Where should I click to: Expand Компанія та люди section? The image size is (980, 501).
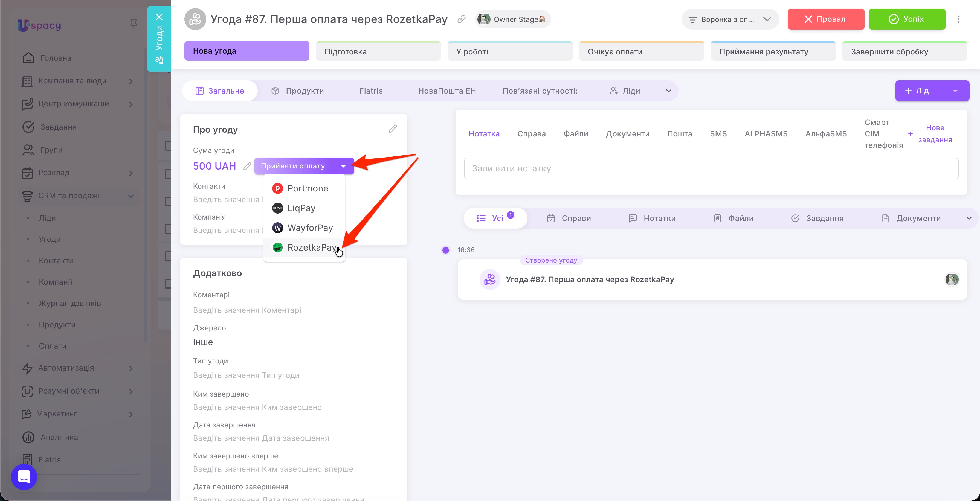(78, 81)
